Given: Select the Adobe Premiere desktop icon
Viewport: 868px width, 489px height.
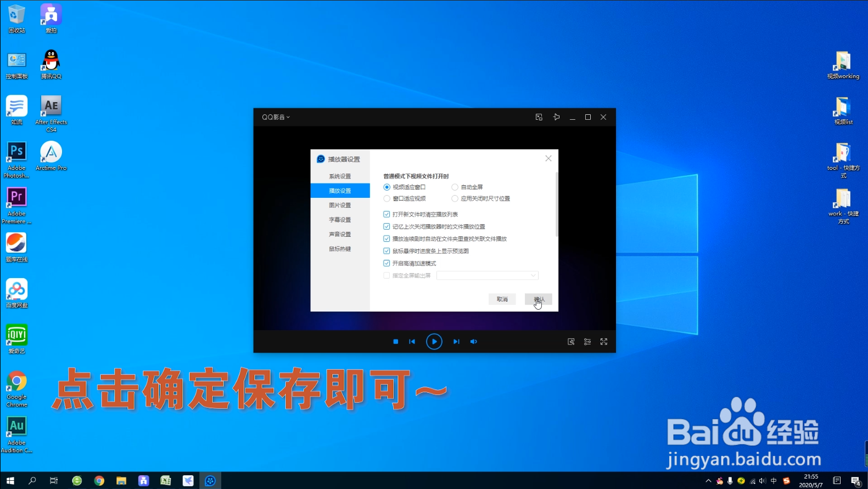Looking at the screenshot, I should [16, 205].
